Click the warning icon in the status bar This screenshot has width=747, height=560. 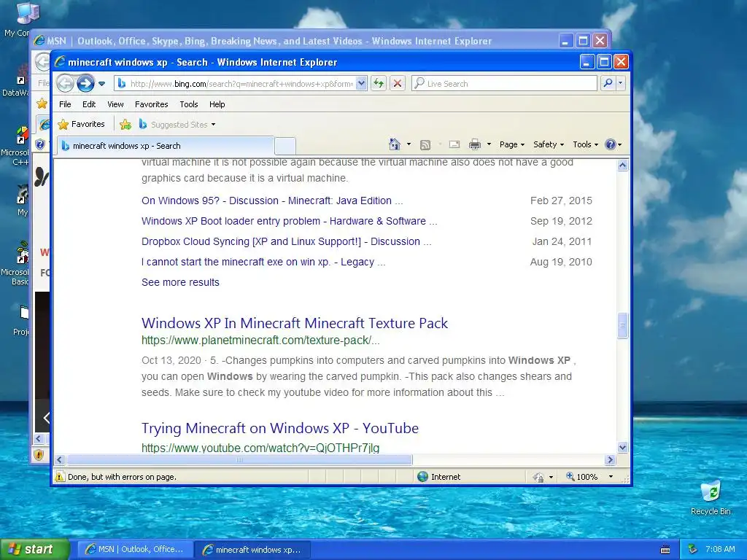pos(60,477)
